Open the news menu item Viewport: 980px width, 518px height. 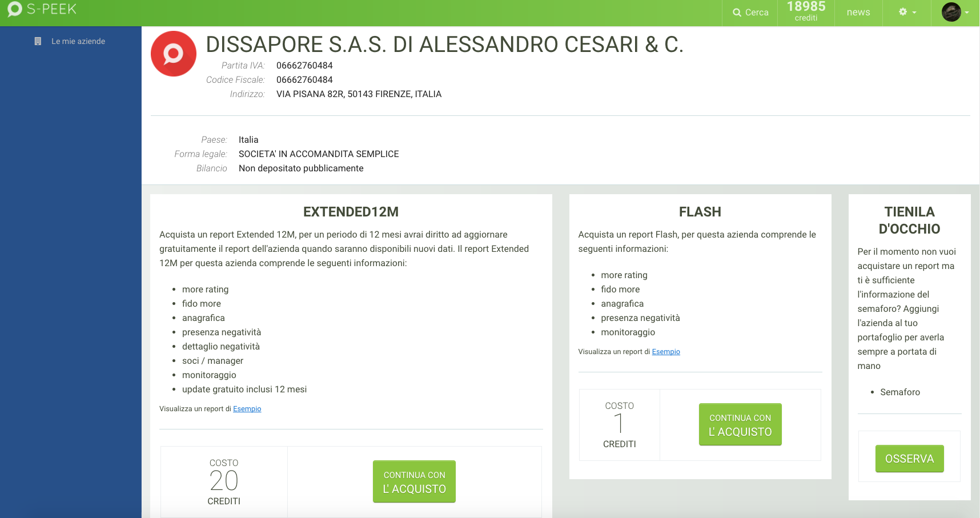click(x=858, y=13)
